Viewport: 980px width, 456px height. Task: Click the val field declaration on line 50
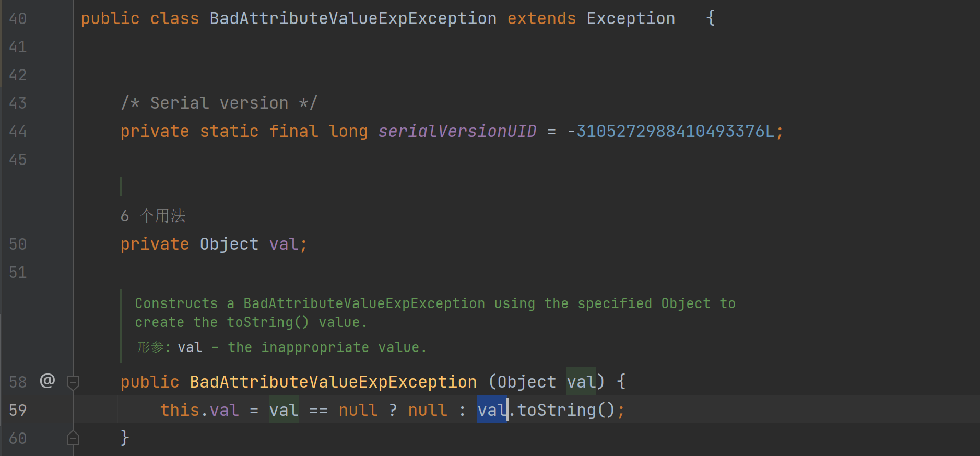click(284, 244)
